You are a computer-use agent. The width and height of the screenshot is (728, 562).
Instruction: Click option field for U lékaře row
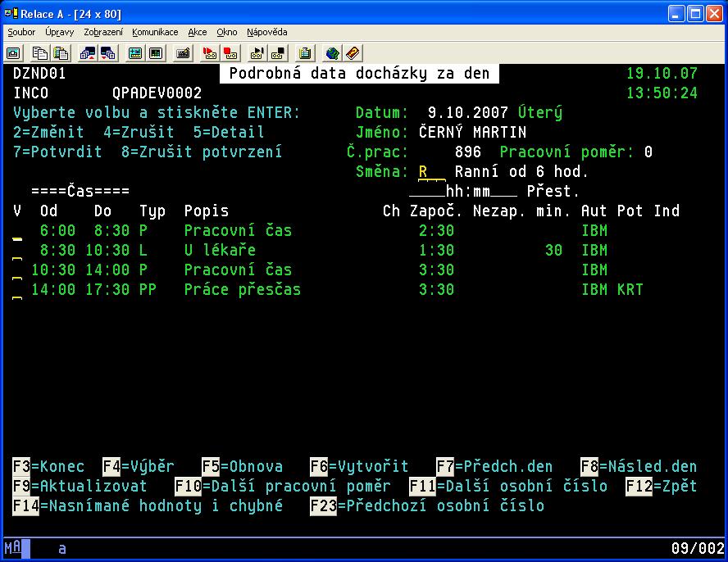click(17, 252)
